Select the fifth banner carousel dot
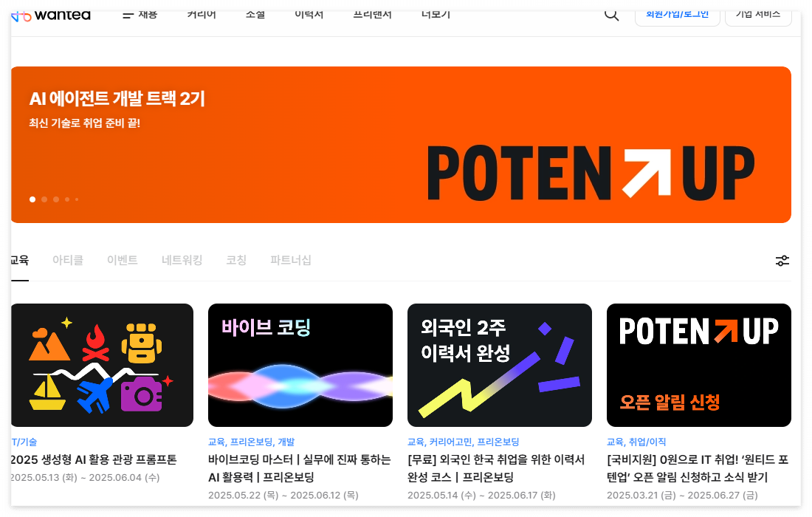This screenshot has width=812, height=517. pyautogui.click(x=77, y=199)
